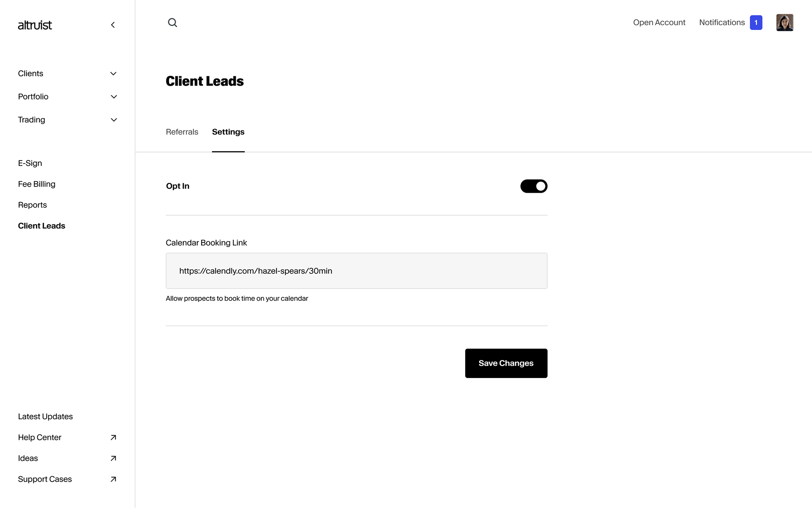Collapse the sidebar with the chevron
The height and width of the screenshot is (508, 812).
click(x=113, y=25)
